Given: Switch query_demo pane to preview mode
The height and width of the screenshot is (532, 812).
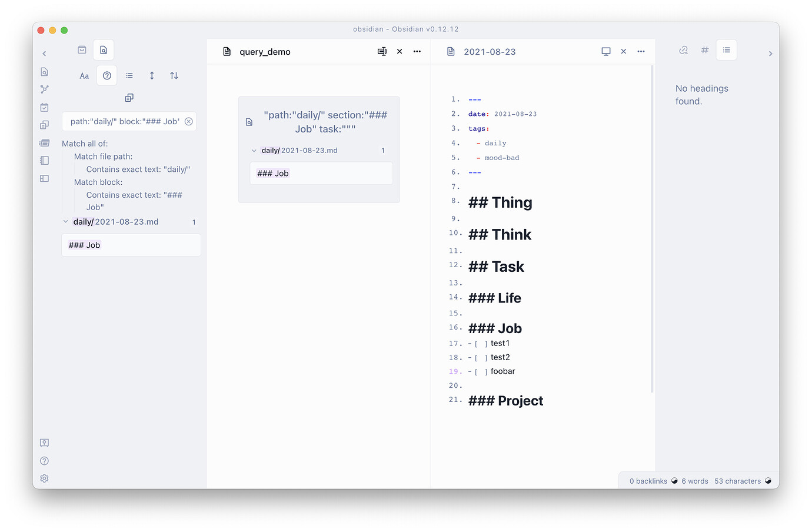Looking at the screenshot, I should [382, 52].
